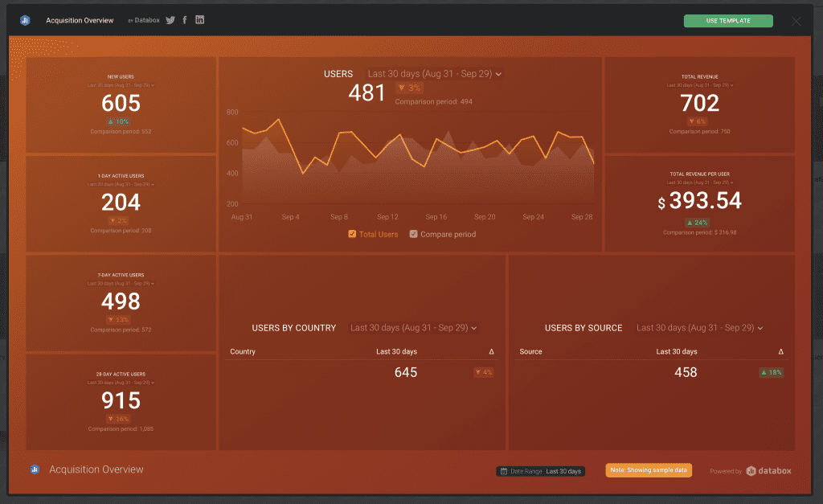Click the Aug 31 label on chart axis
The width and height of the screenshot is (823, 504).
coord(241,217)
